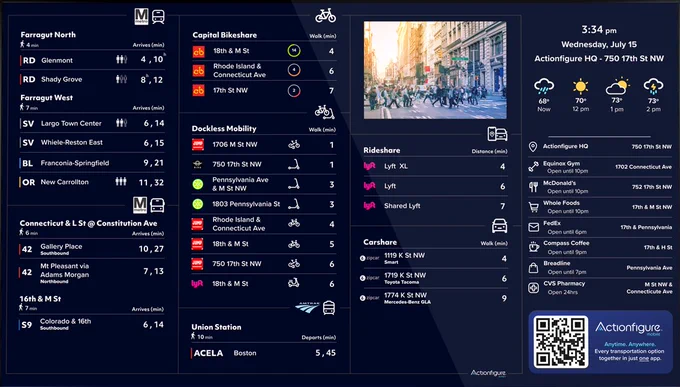Select the BL Franconia-Springfield row

(x=92, y=163)
